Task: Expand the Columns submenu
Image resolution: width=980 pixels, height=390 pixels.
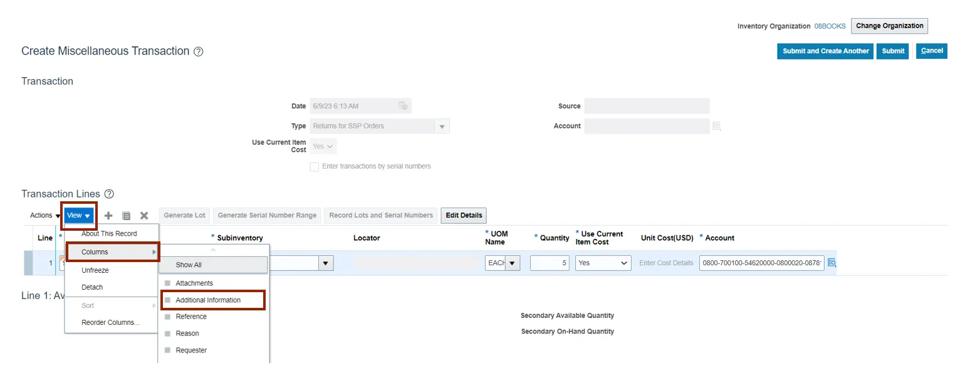Action: (x=112, y=252)
